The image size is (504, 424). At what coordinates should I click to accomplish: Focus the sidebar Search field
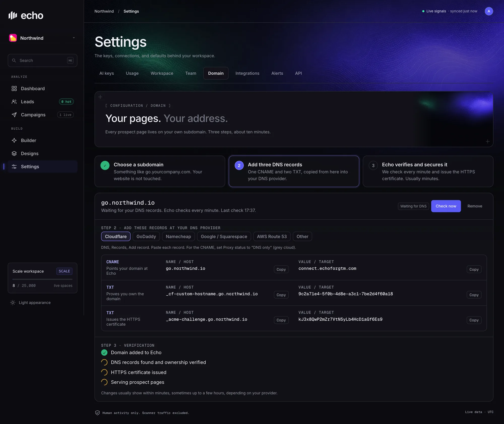point(42,60)
